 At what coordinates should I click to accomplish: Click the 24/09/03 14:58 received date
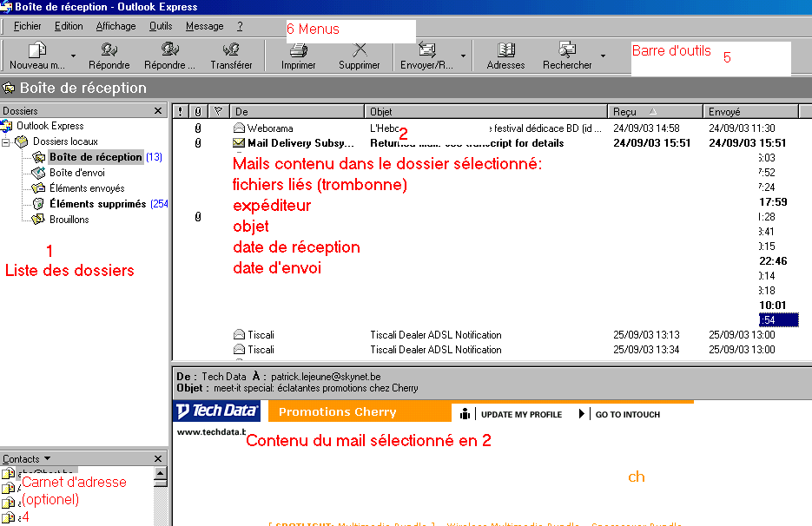tap(646, 128)
